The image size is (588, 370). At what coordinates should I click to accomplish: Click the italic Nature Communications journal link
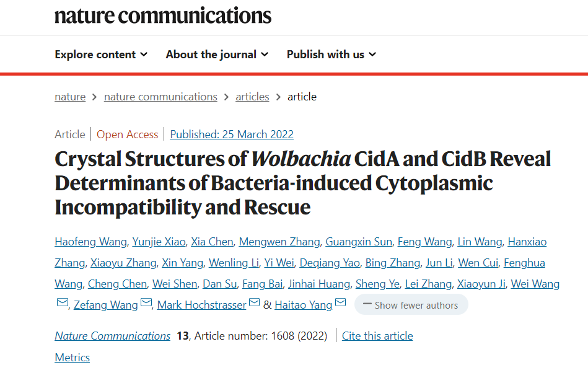point(112,336)
